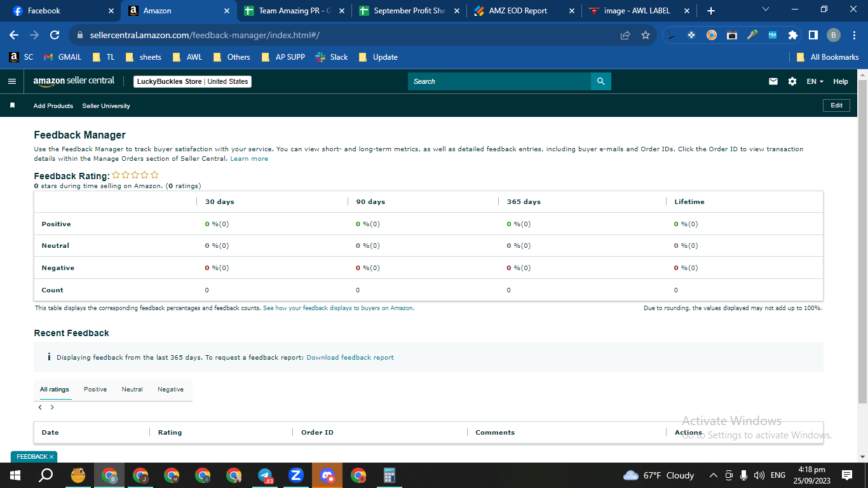Open the GMAIL bookmark
This screenshot has height=488, width=868.
pos(62,57)
